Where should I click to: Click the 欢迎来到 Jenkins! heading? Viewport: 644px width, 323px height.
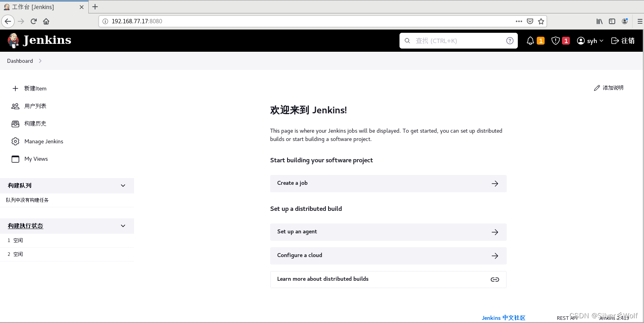point(308,110)
